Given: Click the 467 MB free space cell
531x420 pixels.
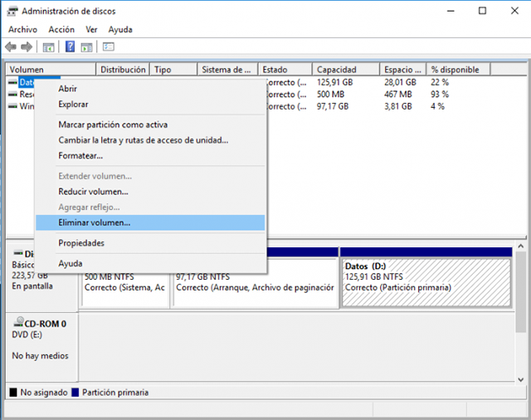Looking at the screenshot, I should [x=398, y=94].
